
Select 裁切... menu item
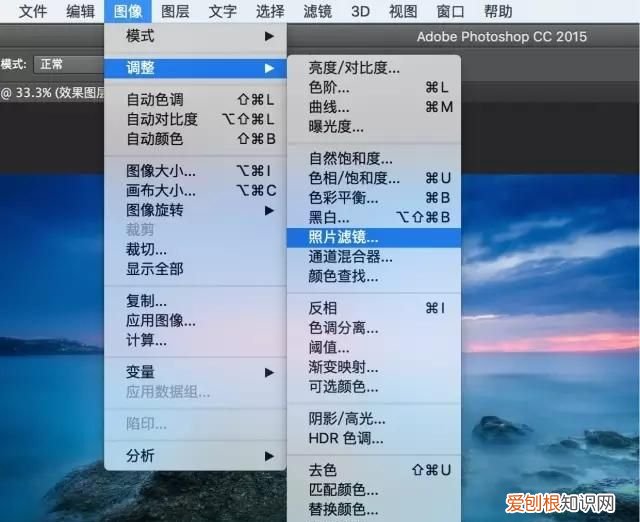pyautogui.click(x=196, y=249)
